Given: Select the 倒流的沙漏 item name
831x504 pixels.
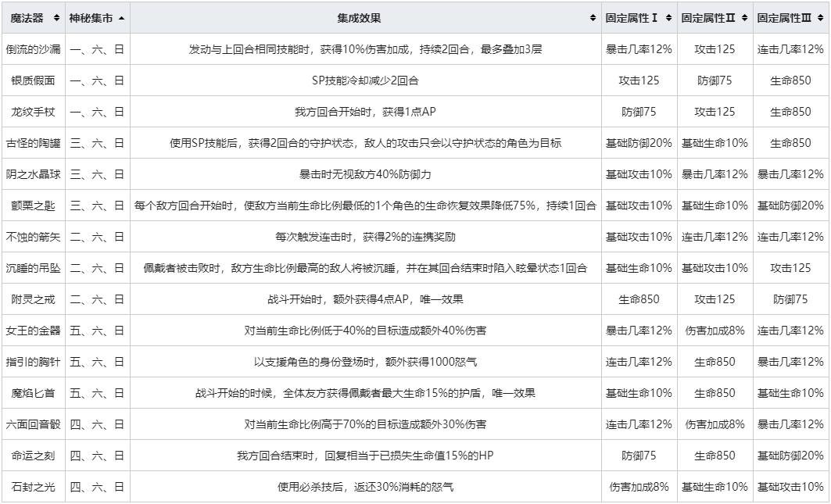Looking at the screenshot, I should [32, 48].
